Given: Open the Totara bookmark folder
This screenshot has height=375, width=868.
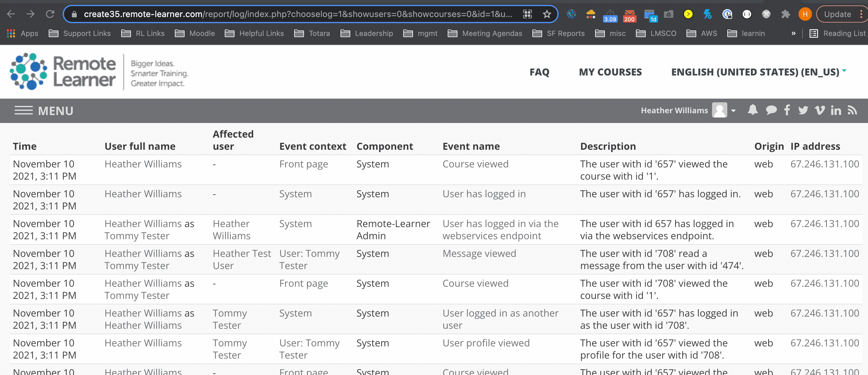Looking at the screenshot, I should click(x=312, y=33).
